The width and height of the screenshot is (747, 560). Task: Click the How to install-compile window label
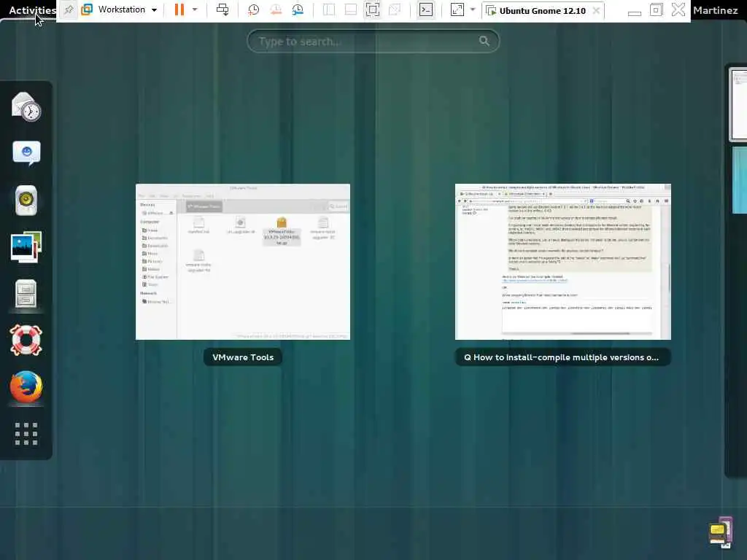pos(563,357)
